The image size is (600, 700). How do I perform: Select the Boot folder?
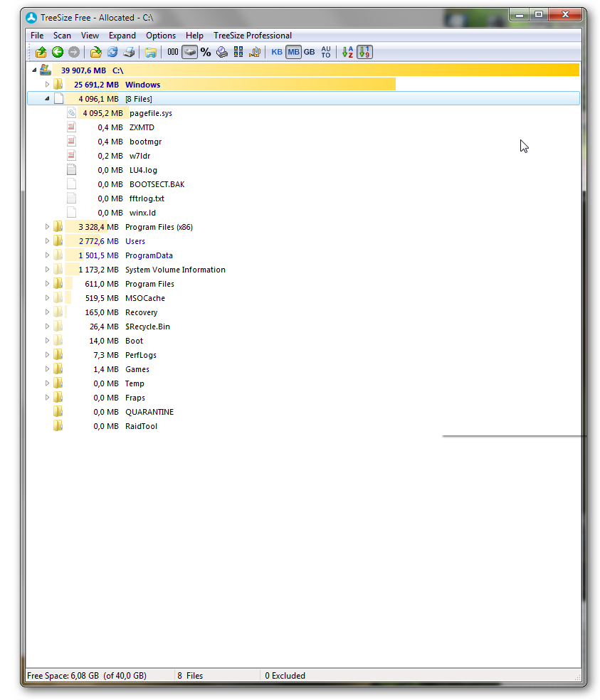click(134, 341)
